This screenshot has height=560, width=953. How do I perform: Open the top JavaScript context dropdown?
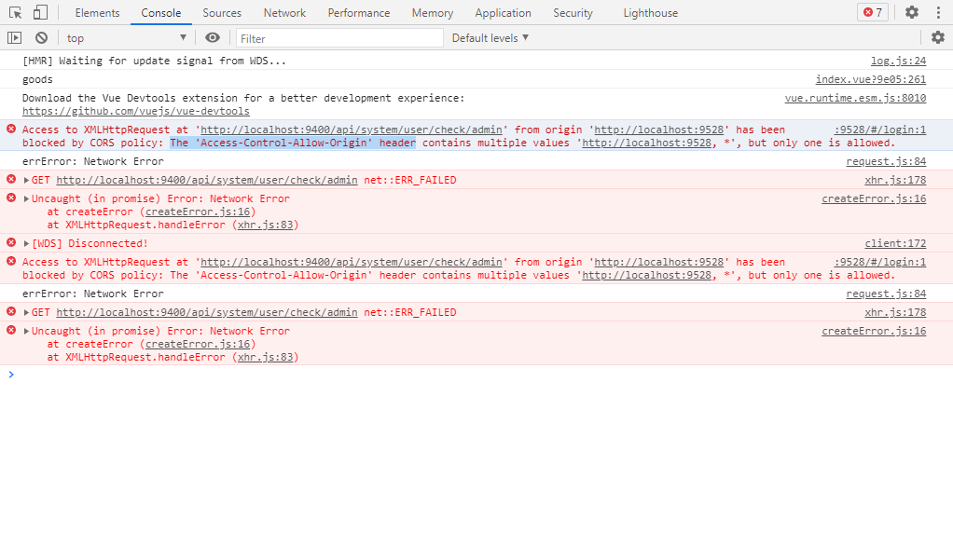coord(127,37)
